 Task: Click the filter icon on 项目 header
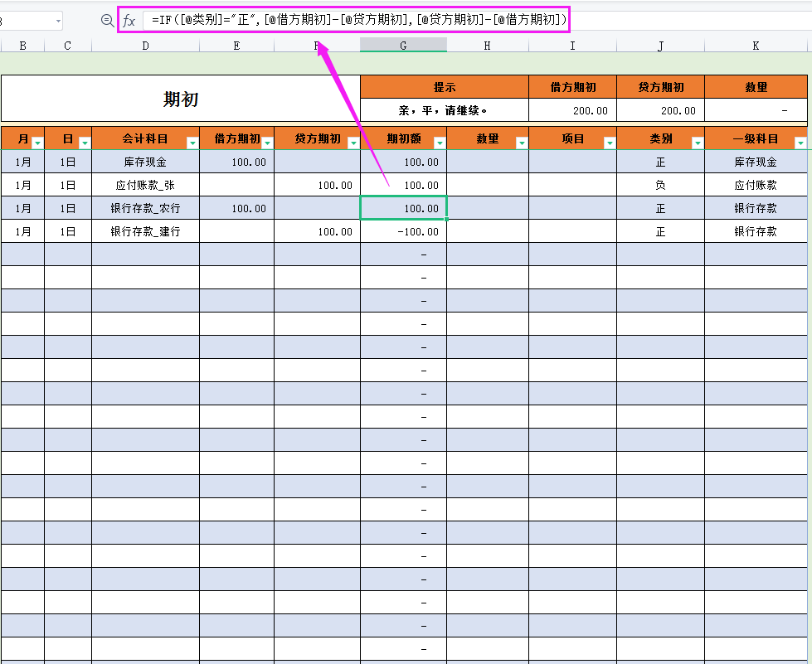610,142
